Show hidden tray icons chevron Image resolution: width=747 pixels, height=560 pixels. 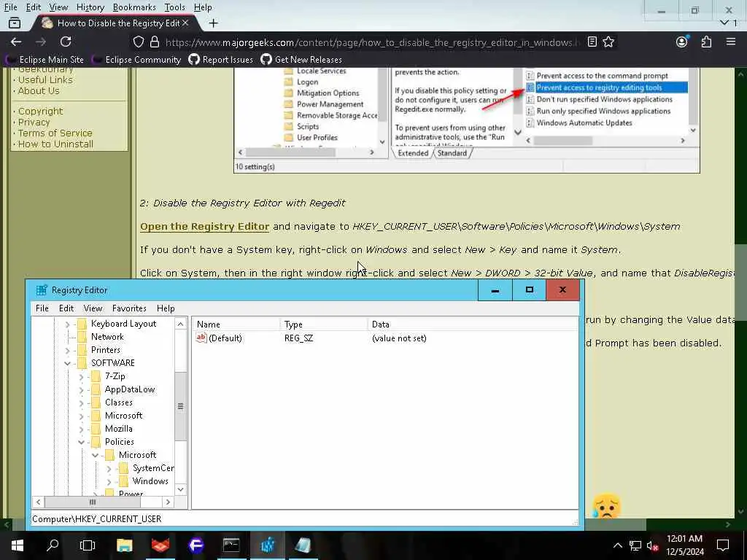pyautogui.click(x=617, y=545)
